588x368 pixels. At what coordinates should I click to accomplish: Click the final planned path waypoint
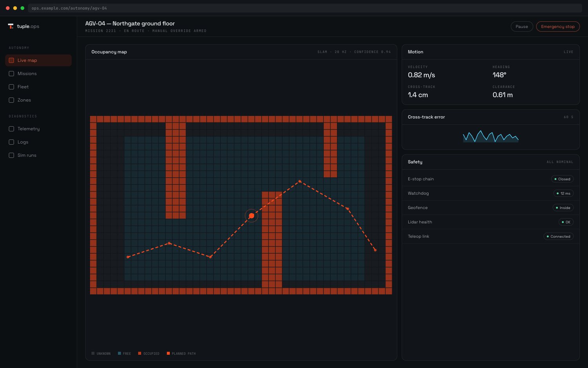[x=375, y=250]
